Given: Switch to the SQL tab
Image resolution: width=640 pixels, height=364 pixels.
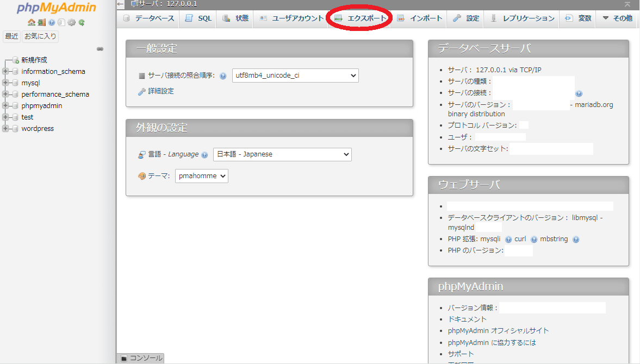Looking at the screenshot, I should pos(198,18).
